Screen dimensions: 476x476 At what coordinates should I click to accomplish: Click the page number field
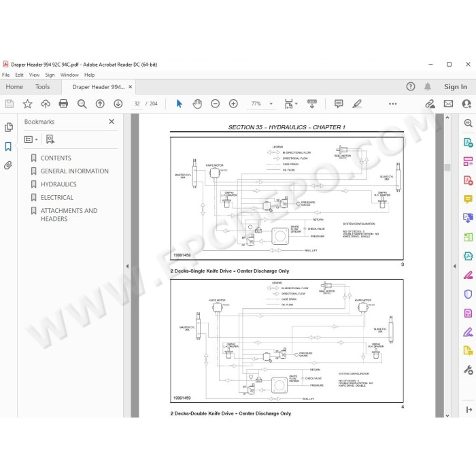(137, 104)
